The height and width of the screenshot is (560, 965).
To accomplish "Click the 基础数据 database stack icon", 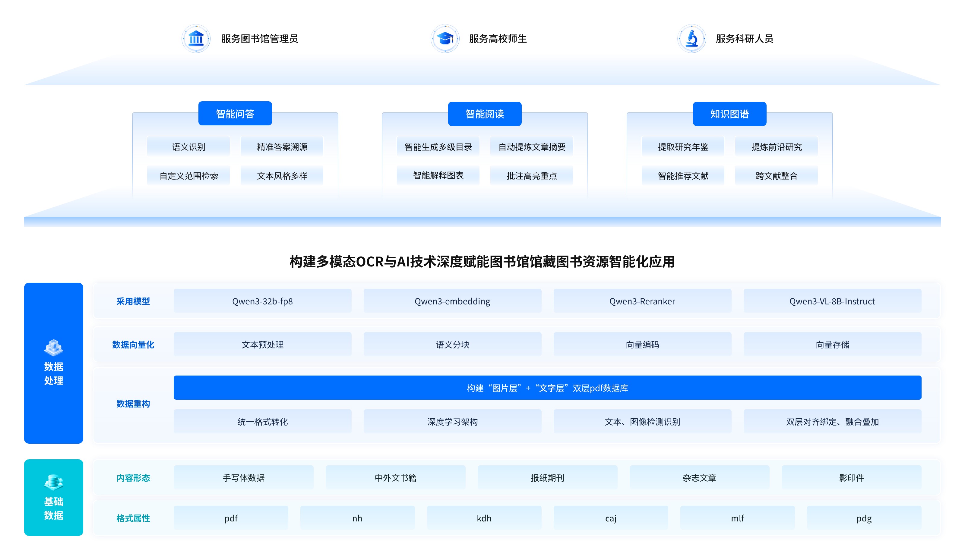I will [x=54, y=482].
